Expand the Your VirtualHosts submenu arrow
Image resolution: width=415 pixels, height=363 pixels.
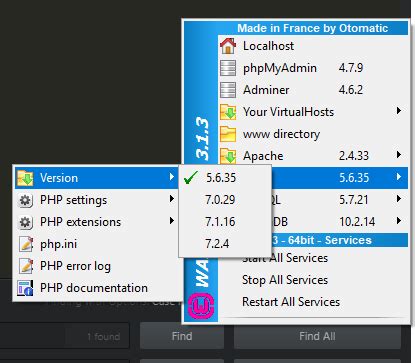(399, 111)
